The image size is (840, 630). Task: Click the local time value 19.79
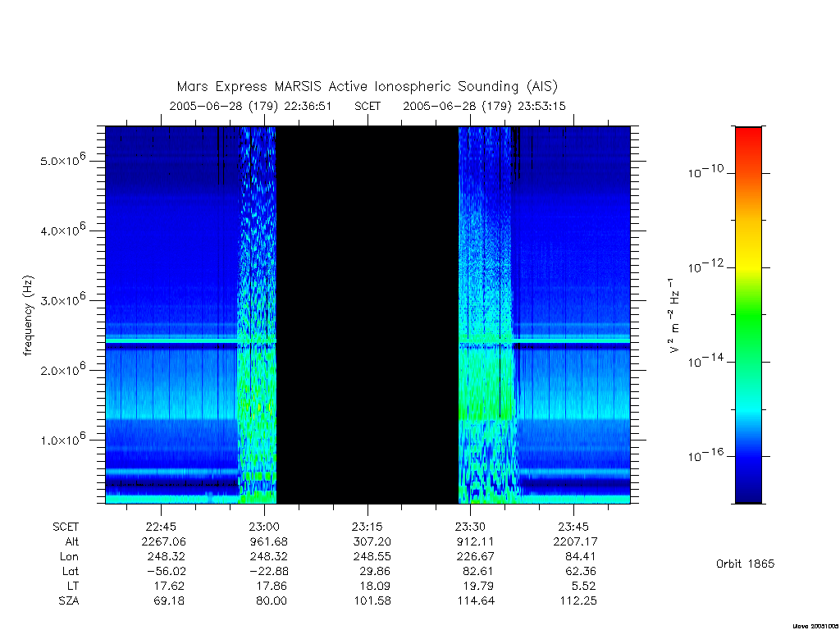tap(478, 586)
